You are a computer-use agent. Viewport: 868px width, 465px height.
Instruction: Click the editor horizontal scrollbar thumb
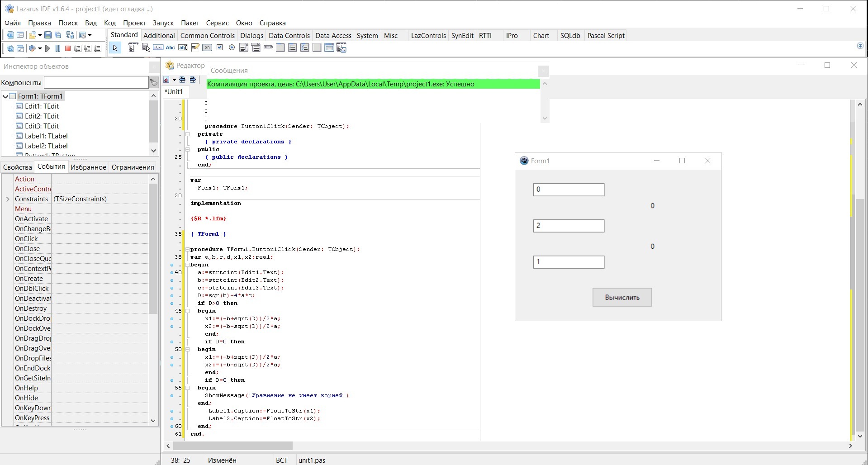coord(233,446)
